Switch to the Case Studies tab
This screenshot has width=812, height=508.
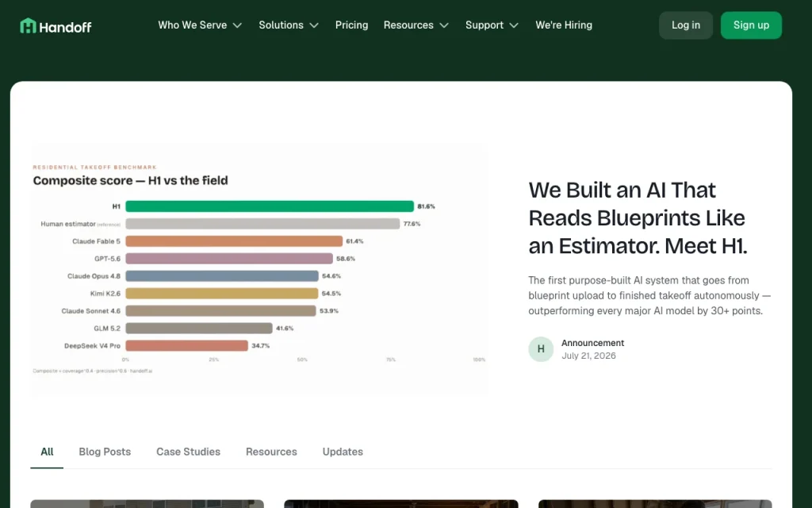(189, 452)
